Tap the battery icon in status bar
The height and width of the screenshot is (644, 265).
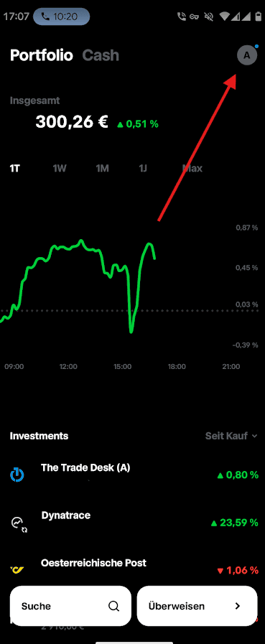click(258, 17)
